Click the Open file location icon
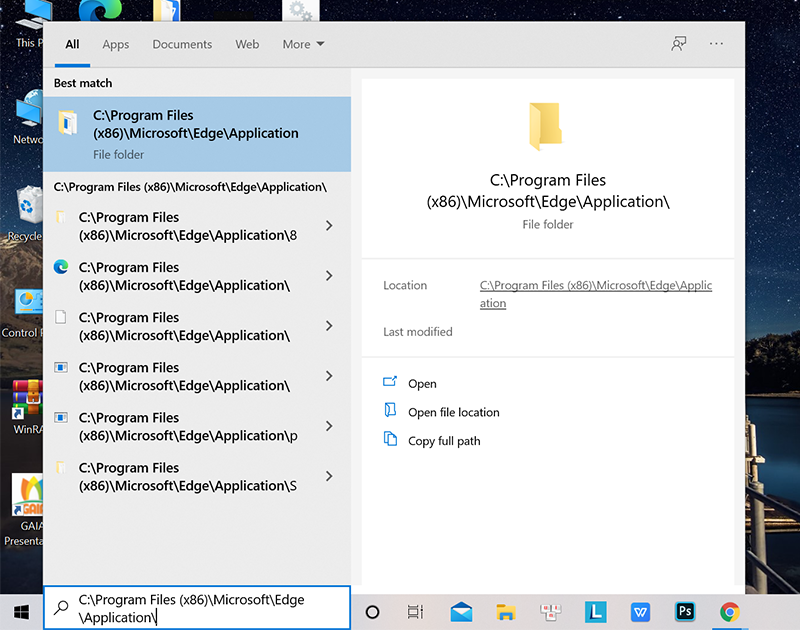The height and width of the screenshot is (630, 800). point(390,410)
